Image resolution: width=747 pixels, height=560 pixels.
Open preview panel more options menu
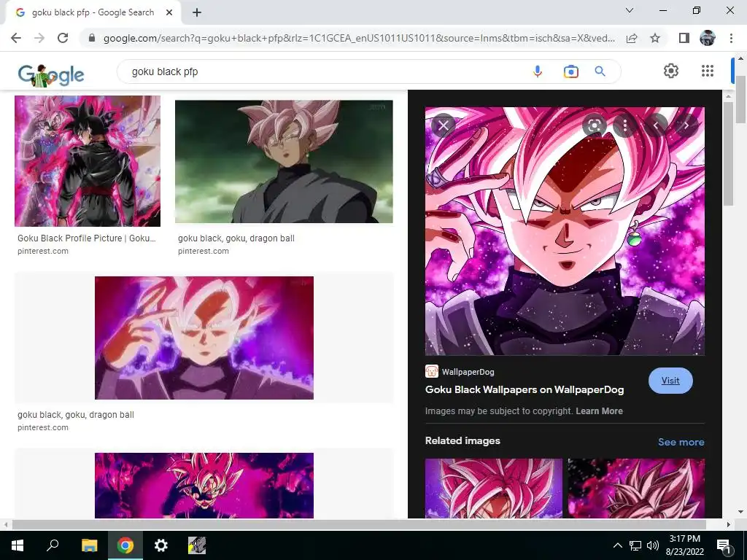pyautogui.click(x=625, y=125)
